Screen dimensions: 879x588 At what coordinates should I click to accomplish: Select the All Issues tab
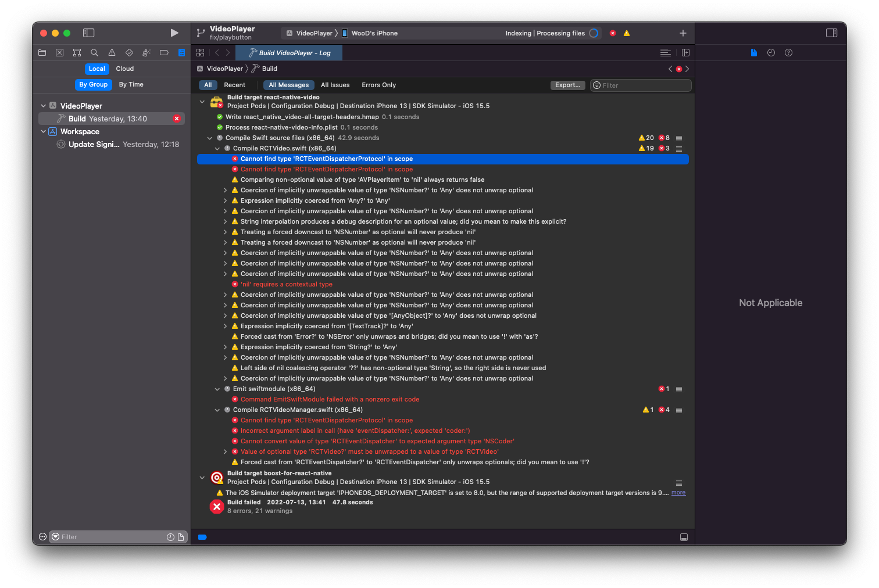[x=335, y=85]
